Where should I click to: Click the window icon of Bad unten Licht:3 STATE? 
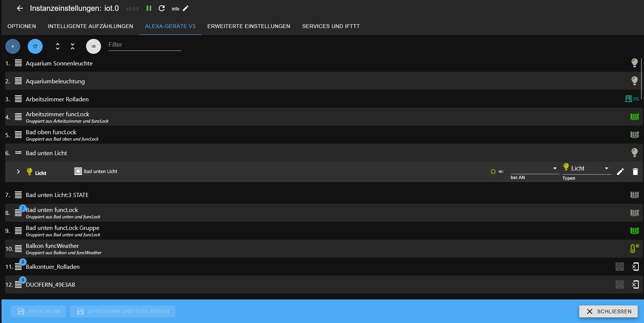pyautogui.click(x=635, y=195)
